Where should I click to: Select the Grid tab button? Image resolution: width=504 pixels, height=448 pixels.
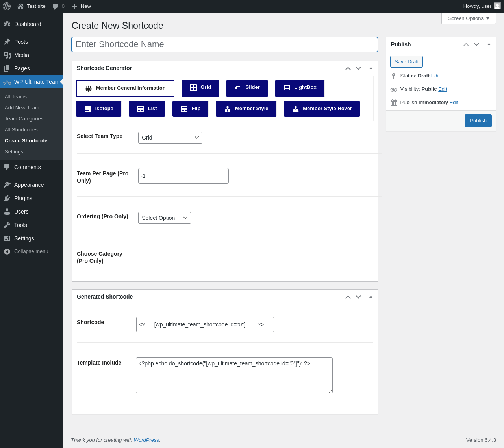click(200, 88)
